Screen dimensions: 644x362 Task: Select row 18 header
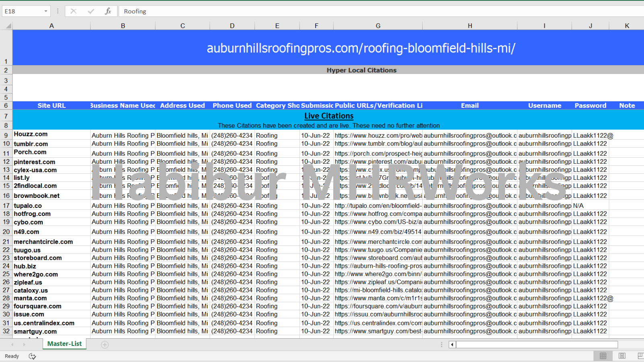coord(6,214)
